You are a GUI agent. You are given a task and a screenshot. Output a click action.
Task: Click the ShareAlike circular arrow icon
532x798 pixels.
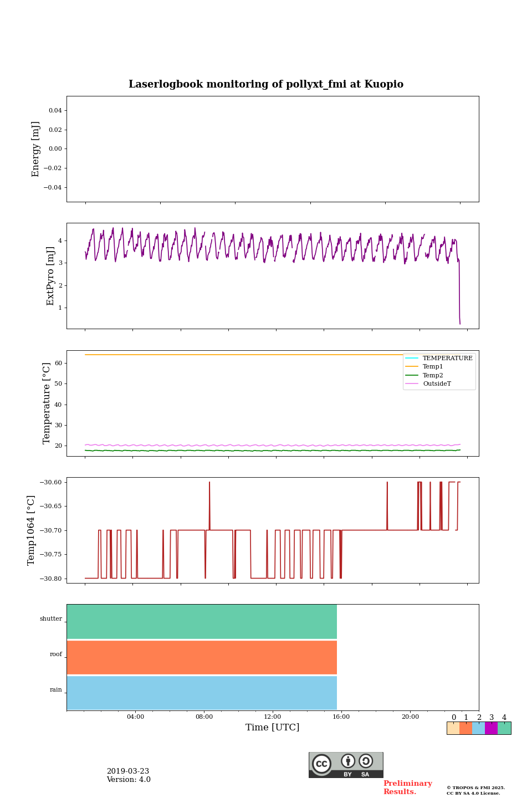pyautogui.click(x=366, y=761)
